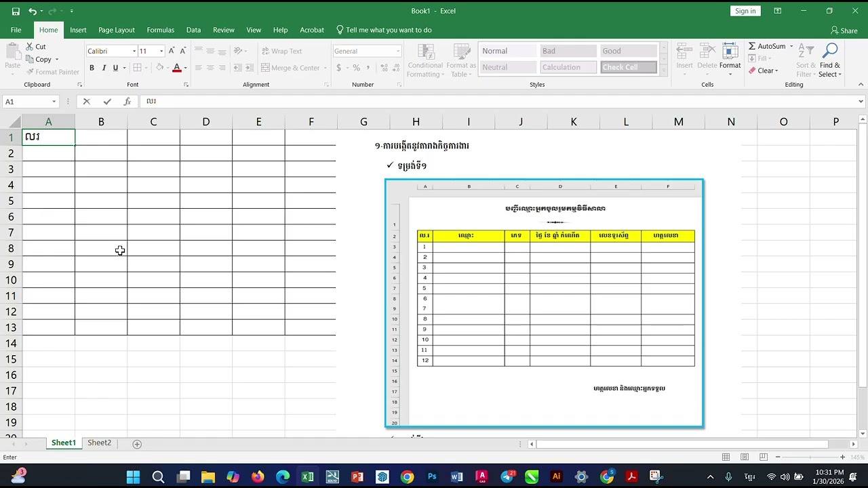Click the zoom slider in status bar
The width and height of the screenshot is (868, 488).
pos(809,457)
